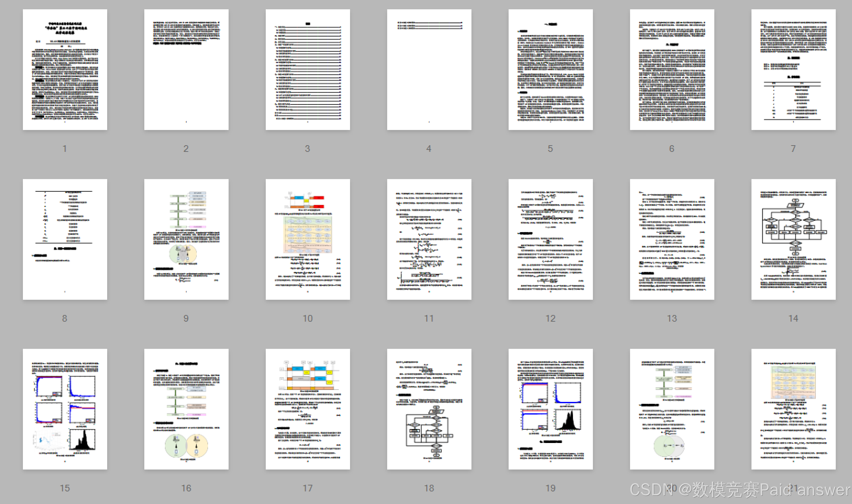
Task: Click the page number label 10
Action: [308, 318]
